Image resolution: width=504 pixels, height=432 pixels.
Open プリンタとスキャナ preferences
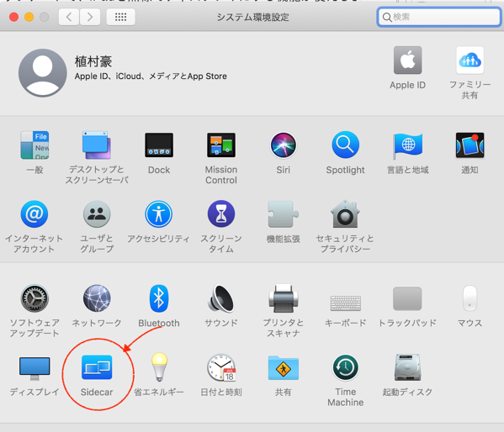click(284, 298)
